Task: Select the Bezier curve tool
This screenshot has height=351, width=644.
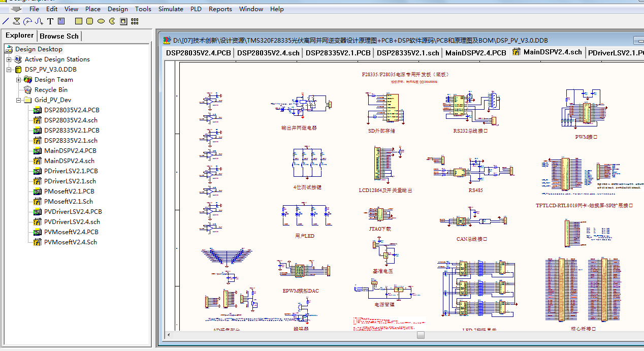Action: (x=39, y=21)
